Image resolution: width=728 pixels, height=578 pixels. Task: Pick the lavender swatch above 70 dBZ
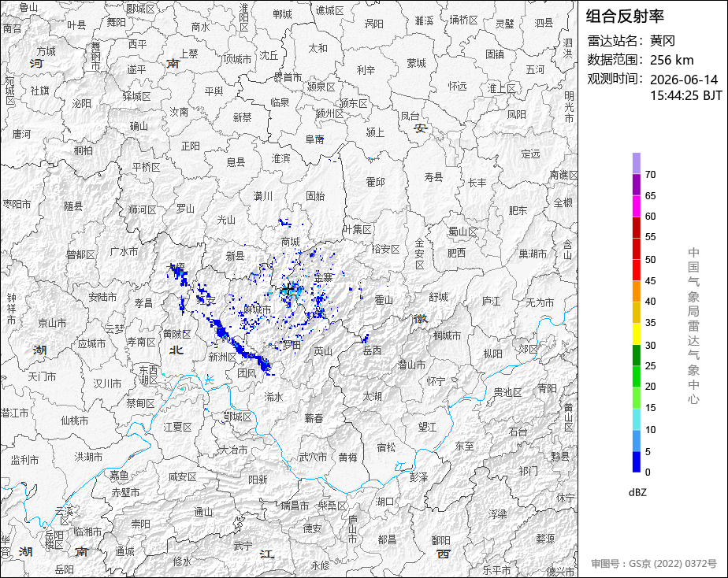[x=636, y=163]
